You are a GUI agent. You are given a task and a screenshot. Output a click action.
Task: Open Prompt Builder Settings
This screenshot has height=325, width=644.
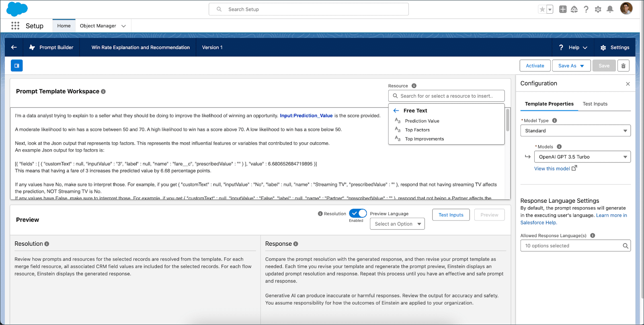[x=615, y=47]
